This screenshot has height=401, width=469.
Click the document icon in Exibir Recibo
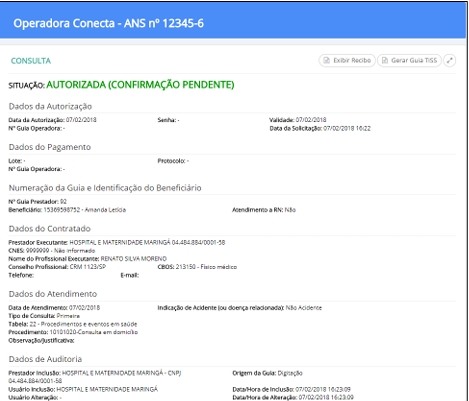coord(327,60)
